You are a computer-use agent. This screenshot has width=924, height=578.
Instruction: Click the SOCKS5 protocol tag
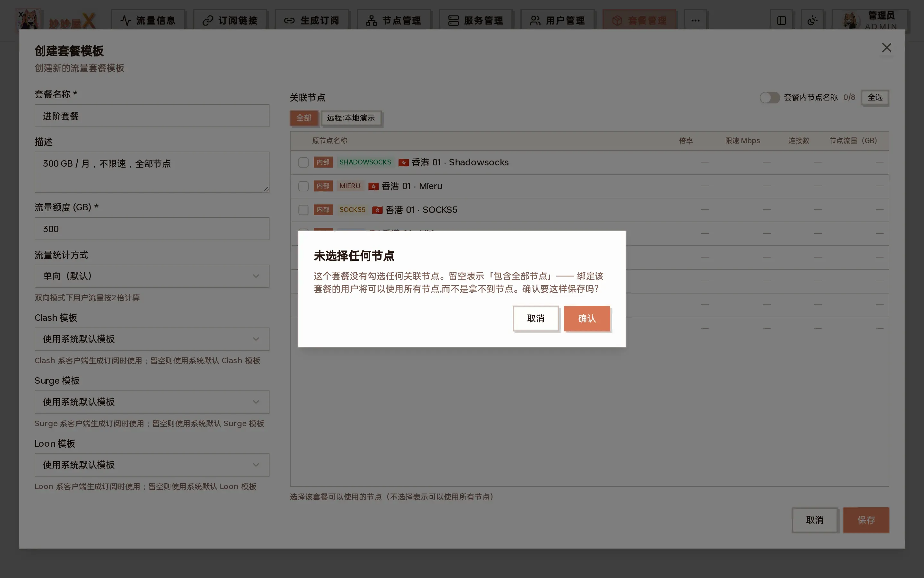pos(352,209)
